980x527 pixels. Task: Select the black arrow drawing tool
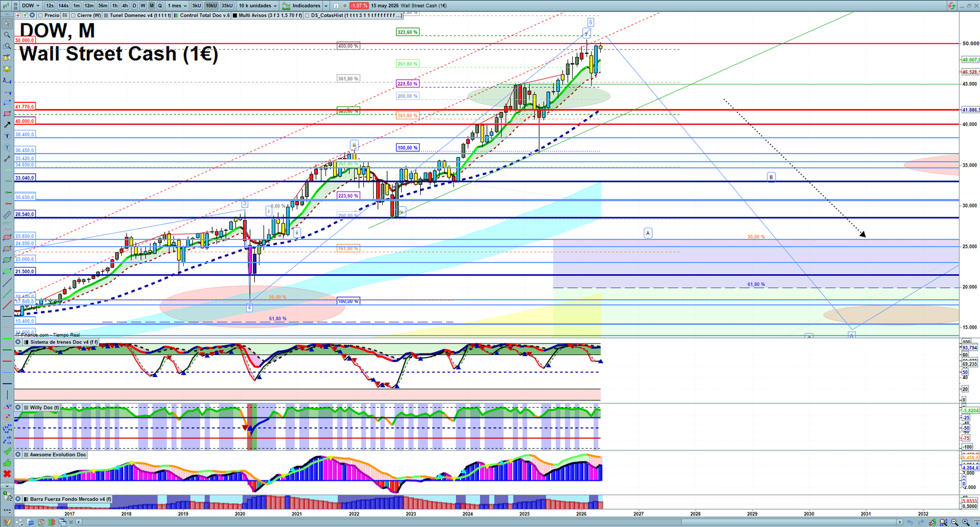[x=7, y=125]
